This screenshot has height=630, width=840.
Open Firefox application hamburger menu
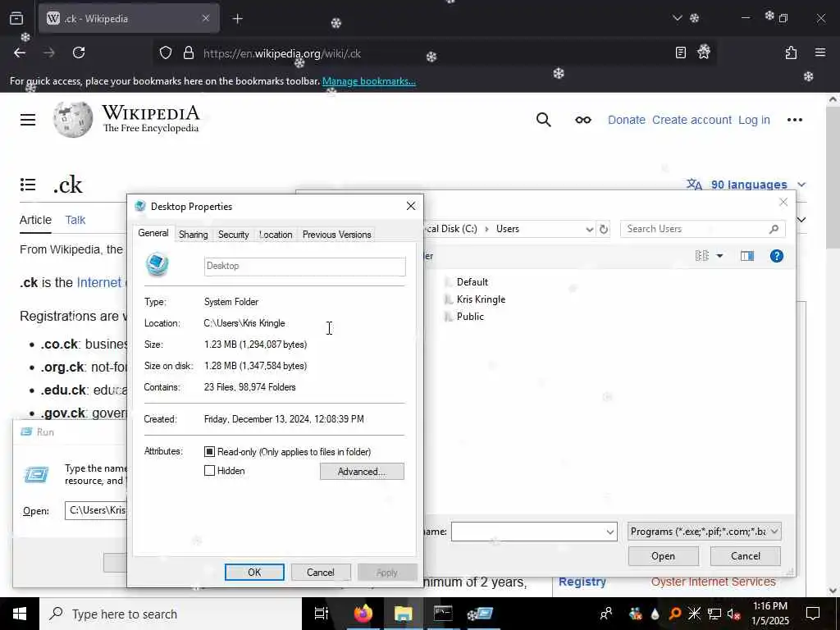tap(820, 52)
